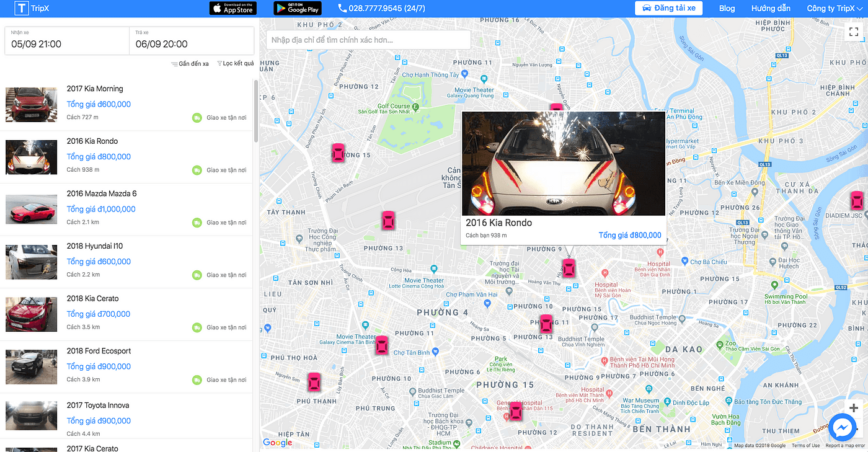Click the 2018 Hyundai I10 title
The image size is (868, 452).
click(x=95, y=246)
